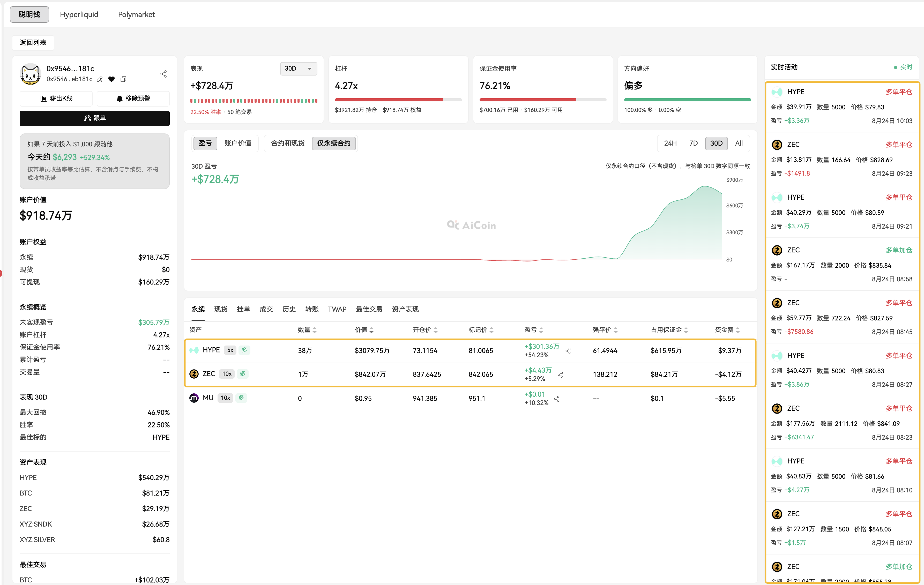Click the ZEC icon on the 08:45 activity
924x585 pixels.
pos(777,303)
